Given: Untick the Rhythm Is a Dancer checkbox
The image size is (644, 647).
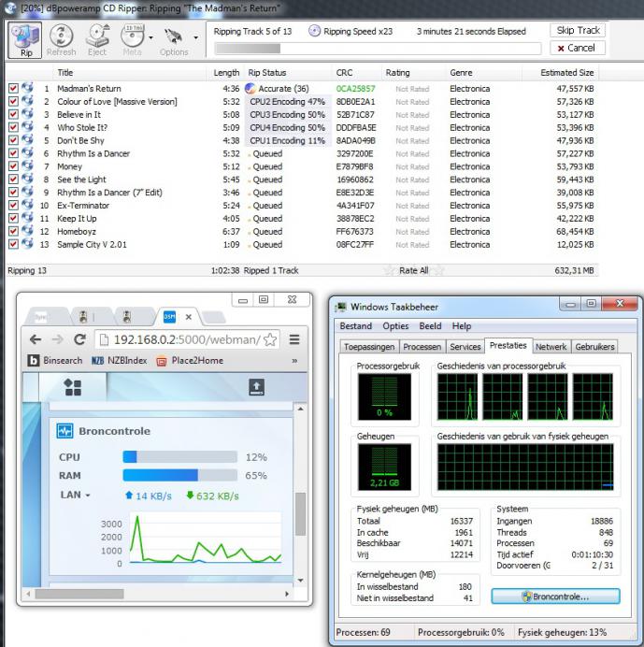Looking at the screenshot, I should [x=13, y=153].
